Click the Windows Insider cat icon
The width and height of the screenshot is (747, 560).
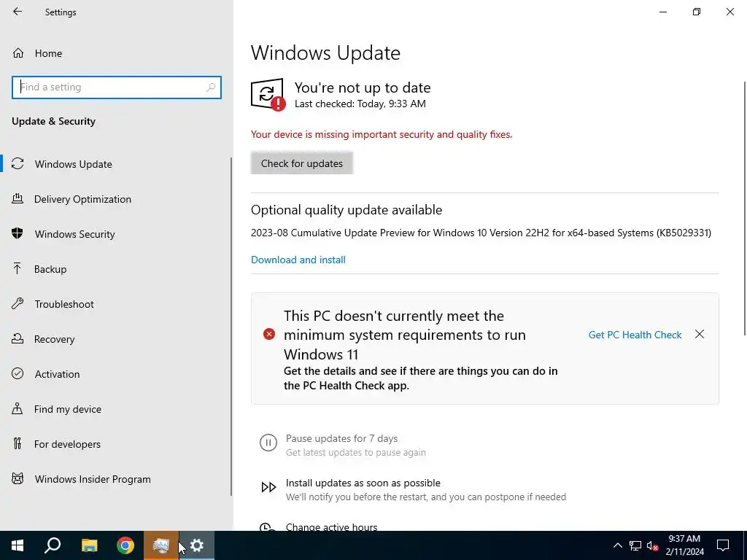(x=18, y=478)
